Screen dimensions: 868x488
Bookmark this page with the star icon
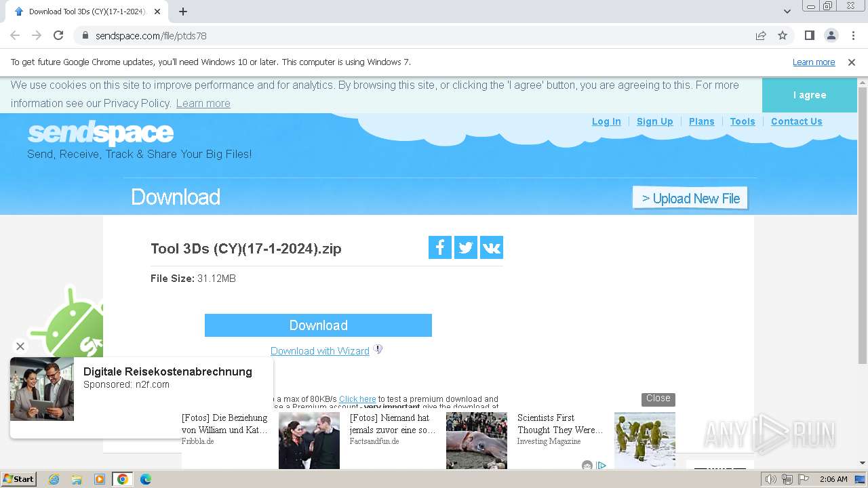coord(783,35)
